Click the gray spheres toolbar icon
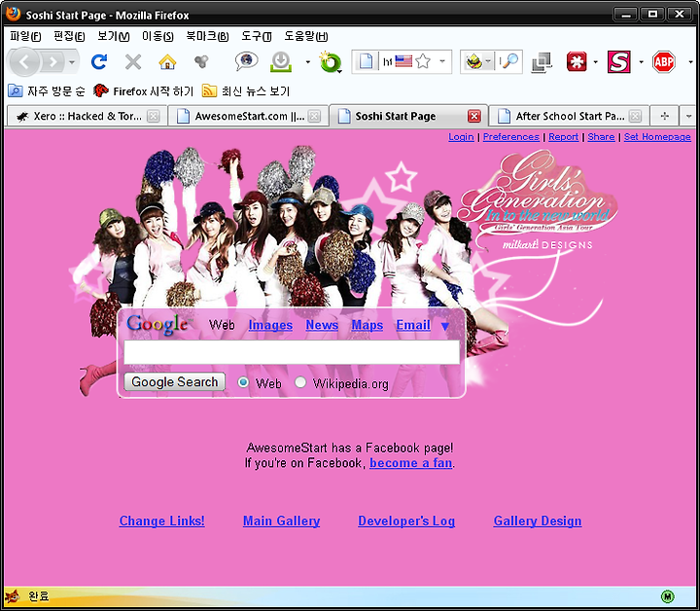 point(201,61)
